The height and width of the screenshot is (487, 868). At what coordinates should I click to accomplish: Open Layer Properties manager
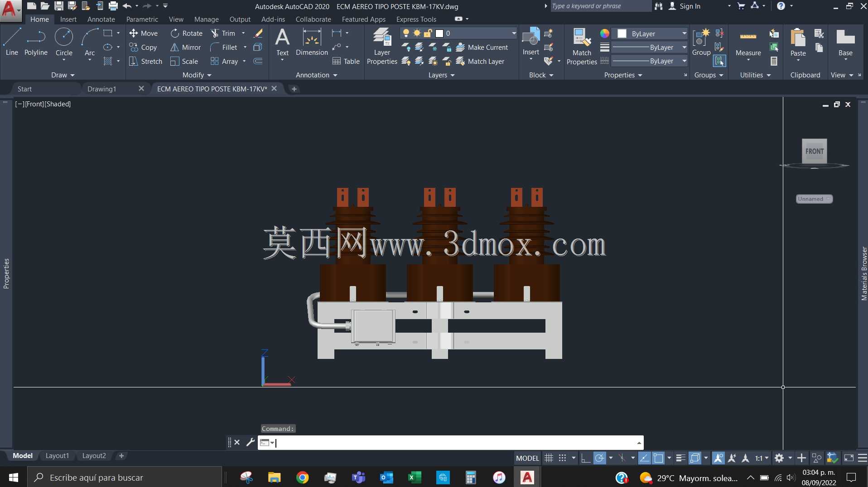[382, 46]
